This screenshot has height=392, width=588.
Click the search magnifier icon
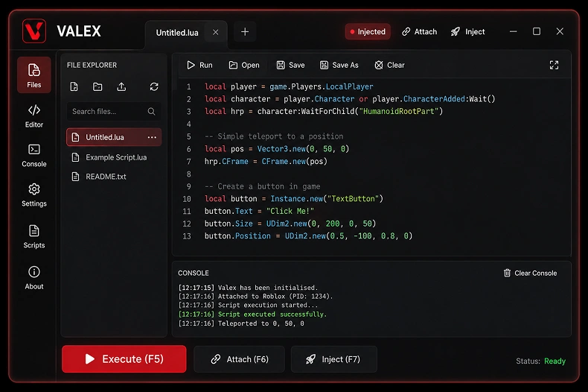point(152,112)
